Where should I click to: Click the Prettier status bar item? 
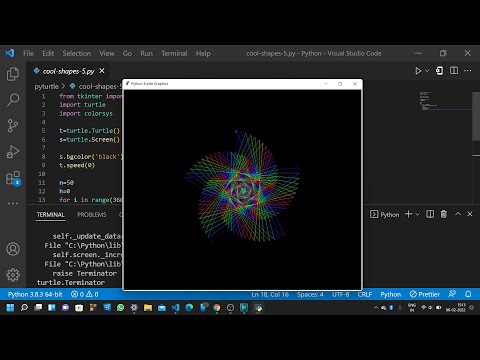pos(425,294)
